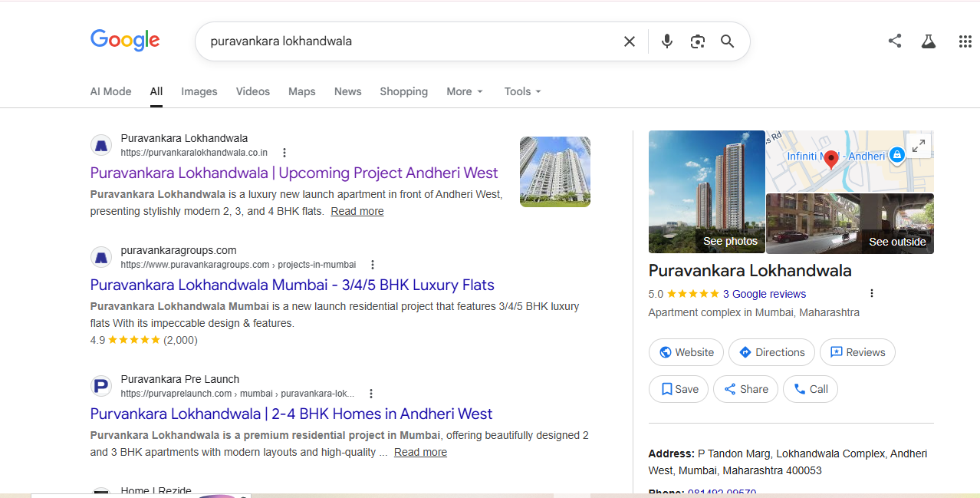Click the See photos building thumbnail
This screenshot has height=498, width=980.
[706, 192]
